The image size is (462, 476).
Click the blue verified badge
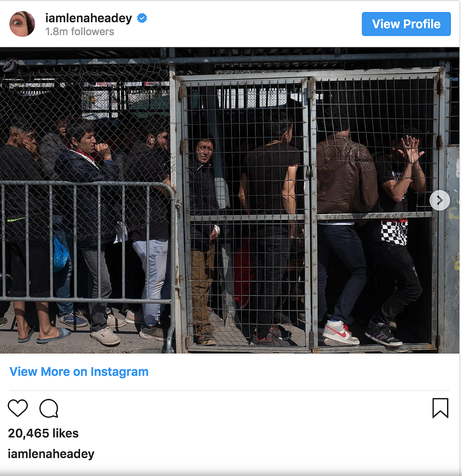(142, 18)
